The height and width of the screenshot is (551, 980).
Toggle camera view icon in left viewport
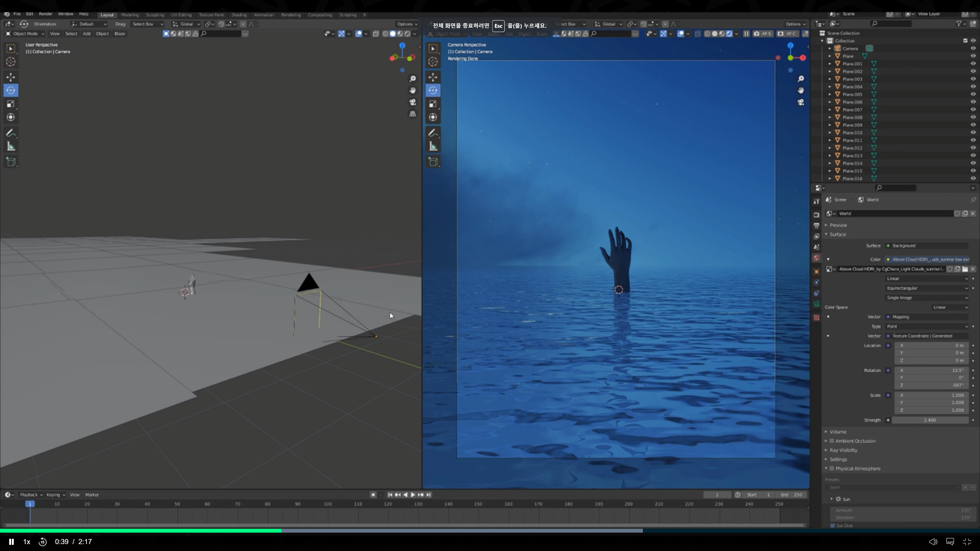[412, 102]
